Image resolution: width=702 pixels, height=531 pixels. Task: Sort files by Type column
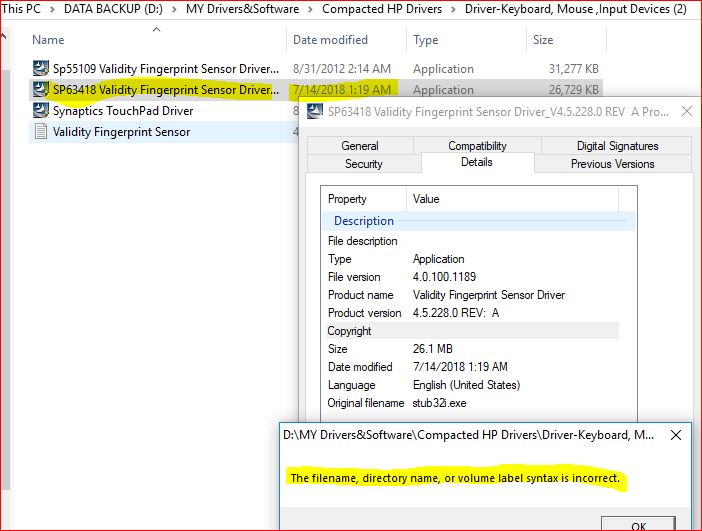tap(426, 40)
